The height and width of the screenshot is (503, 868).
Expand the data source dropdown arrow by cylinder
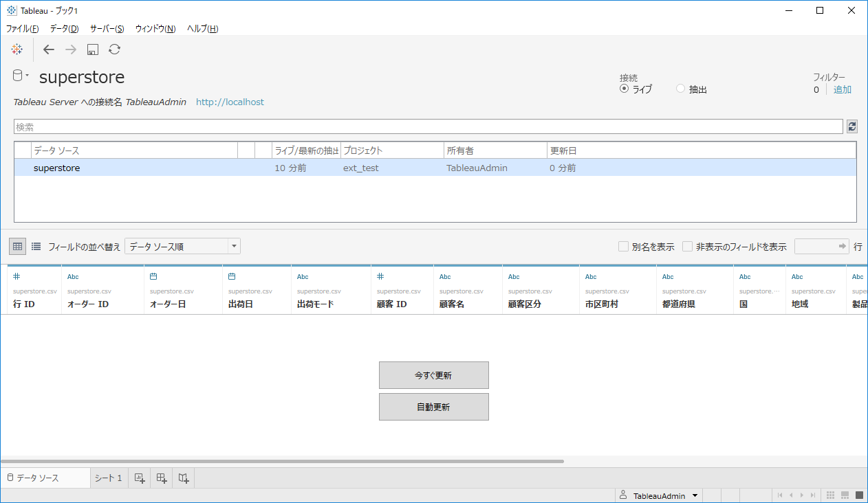[28, 75]
